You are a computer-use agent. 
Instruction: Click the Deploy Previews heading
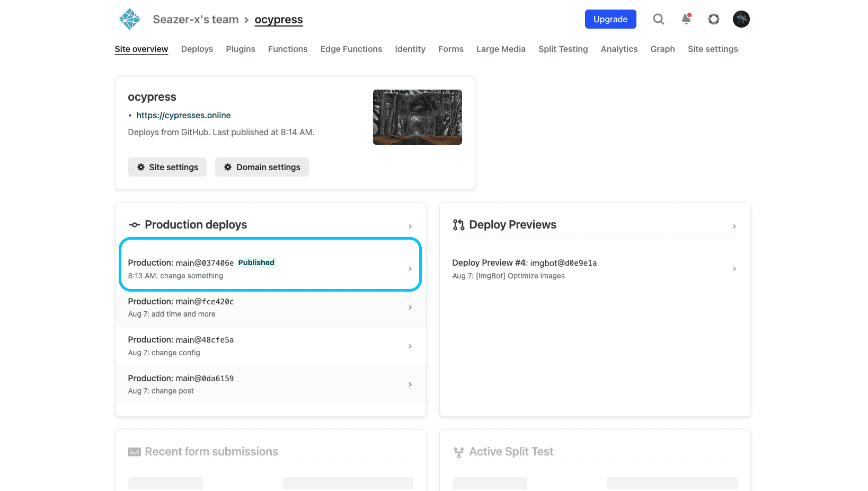(x=513, y=225)
